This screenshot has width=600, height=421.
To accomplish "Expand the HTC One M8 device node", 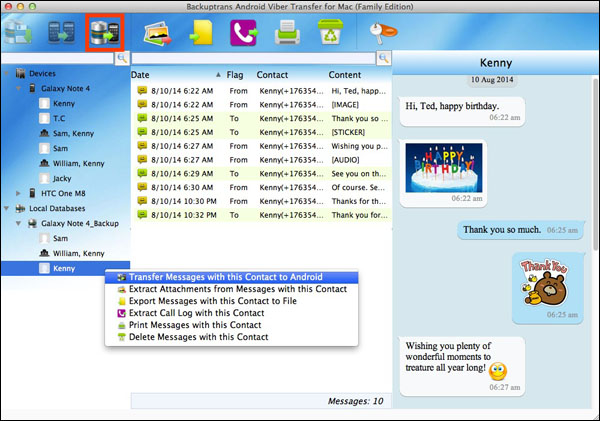I will [18, 193].
